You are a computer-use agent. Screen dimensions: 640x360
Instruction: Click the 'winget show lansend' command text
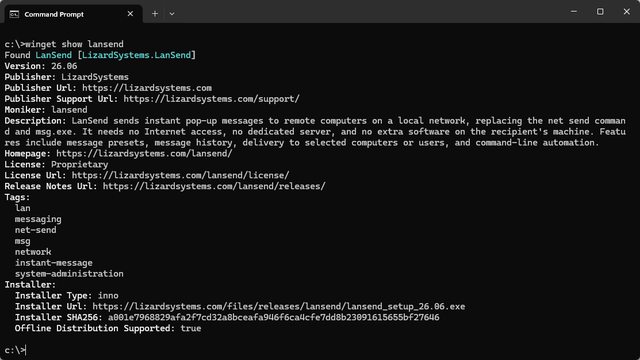click(74, 44)
